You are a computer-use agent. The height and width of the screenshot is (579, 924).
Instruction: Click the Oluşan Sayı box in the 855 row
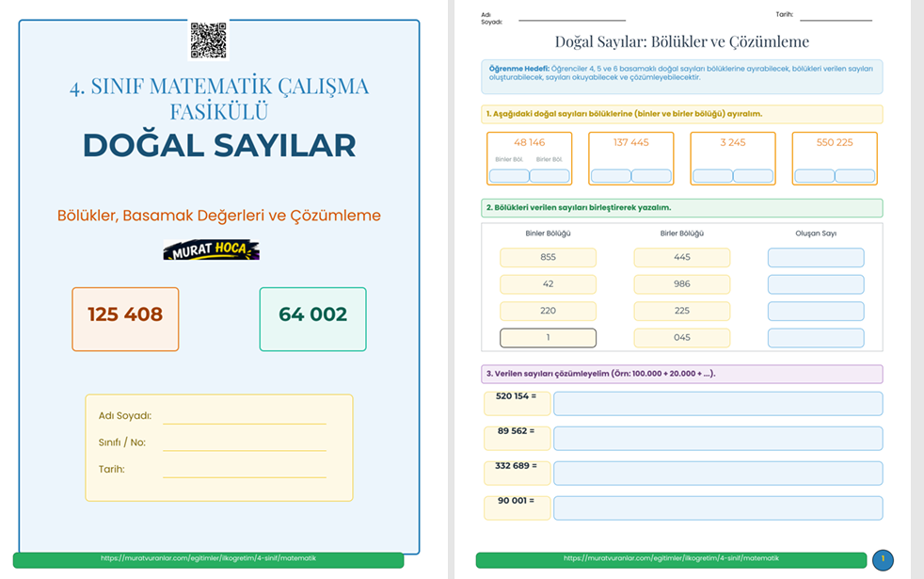click(815, 257)
